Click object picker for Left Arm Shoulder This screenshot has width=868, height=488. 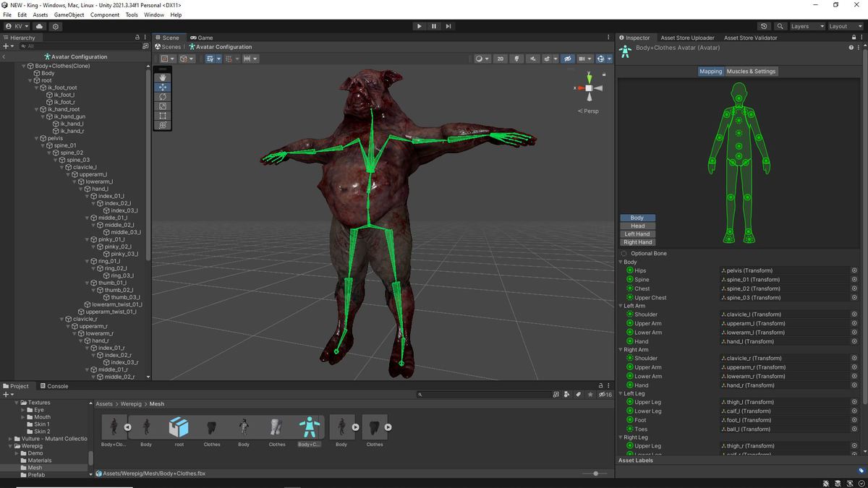[x=854, y=314]
